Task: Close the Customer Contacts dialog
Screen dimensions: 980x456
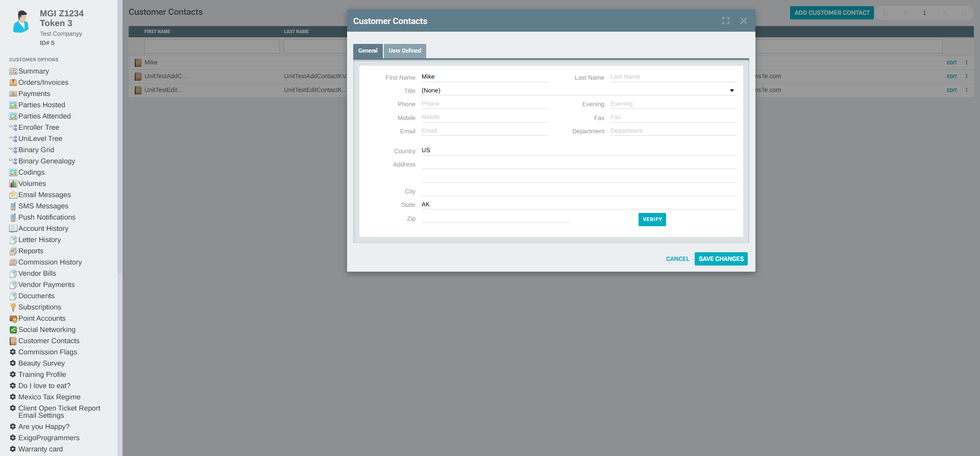Action: tap(743, 21)
